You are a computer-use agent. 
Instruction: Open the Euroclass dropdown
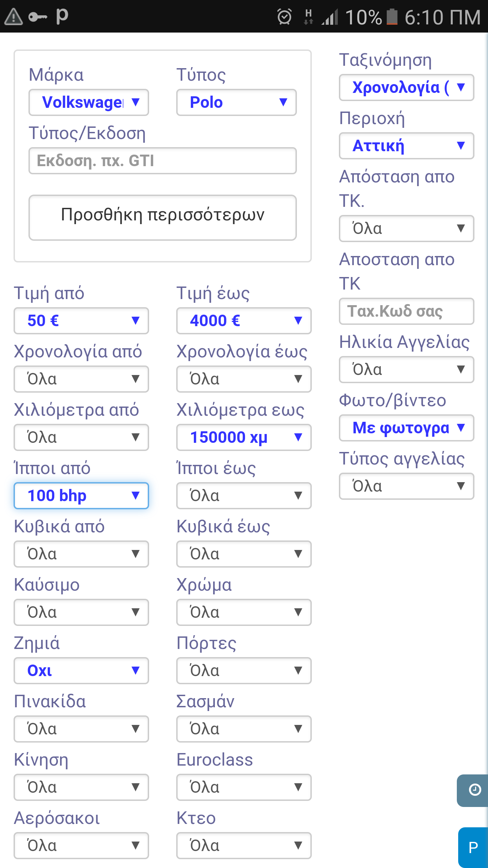pyautogui.click(x=244, y=787)
